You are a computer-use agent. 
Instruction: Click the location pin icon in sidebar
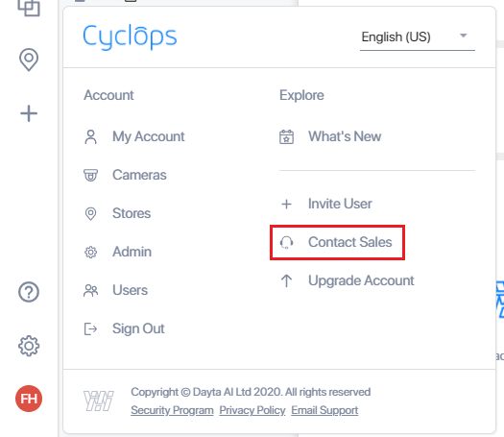(x=29, y=60)
